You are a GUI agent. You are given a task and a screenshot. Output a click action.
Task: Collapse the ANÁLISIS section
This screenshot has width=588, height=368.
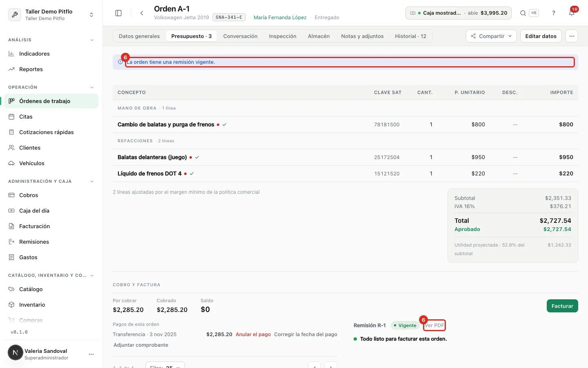click(91, 40)
